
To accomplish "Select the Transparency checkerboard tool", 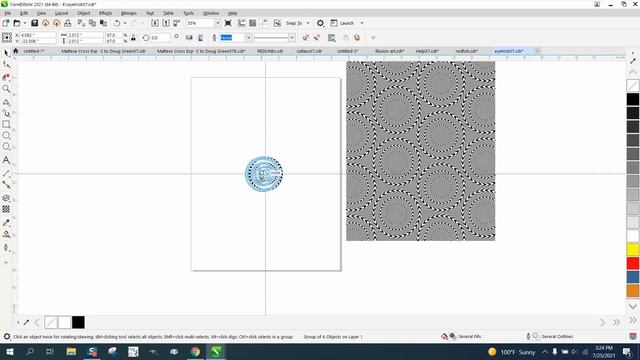I will [6, 209].
